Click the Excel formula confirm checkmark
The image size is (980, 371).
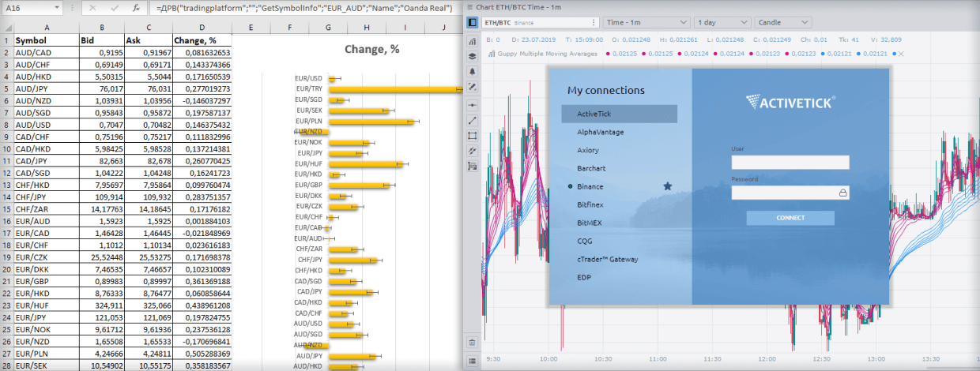tap(115, 8)
